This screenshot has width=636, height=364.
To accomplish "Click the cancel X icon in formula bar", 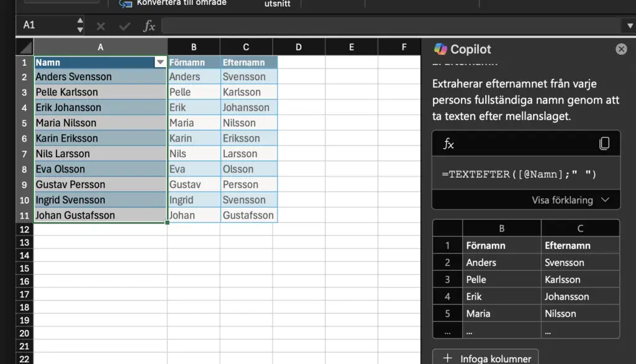I will pos(101,26).
